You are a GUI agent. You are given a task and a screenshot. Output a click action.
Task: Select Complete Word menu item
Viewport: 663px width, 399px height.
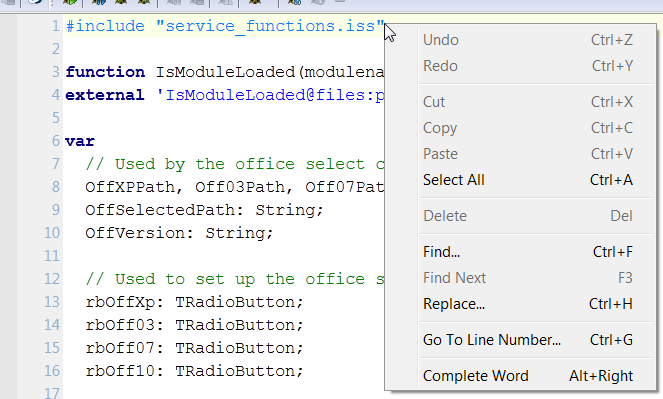point(528,376)
